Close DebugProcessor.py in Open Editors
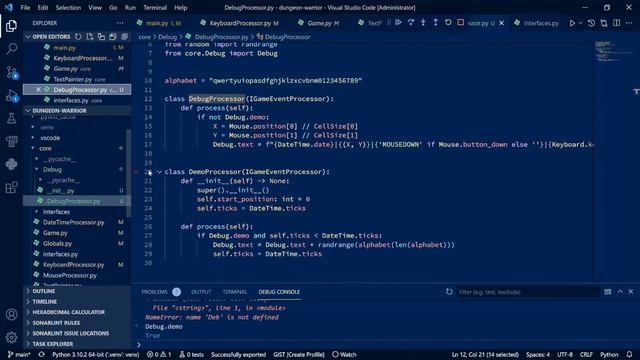 [38, 89]
